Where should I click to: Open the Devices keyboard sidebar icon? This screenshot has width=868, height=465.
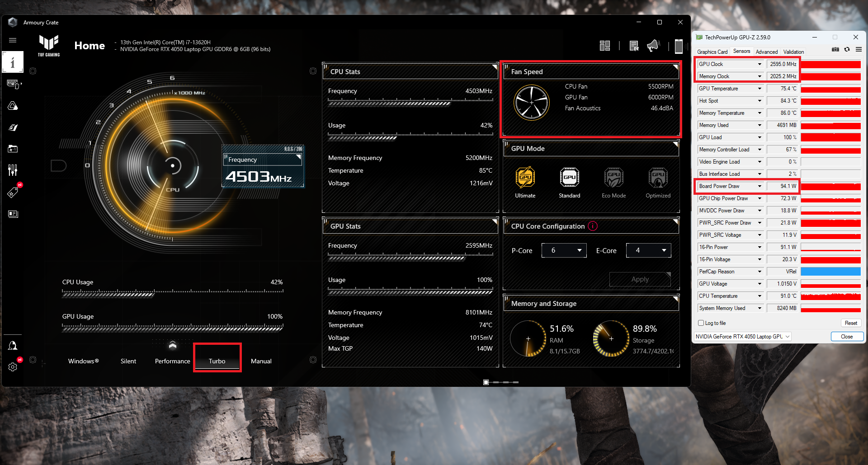coord(13,84)
